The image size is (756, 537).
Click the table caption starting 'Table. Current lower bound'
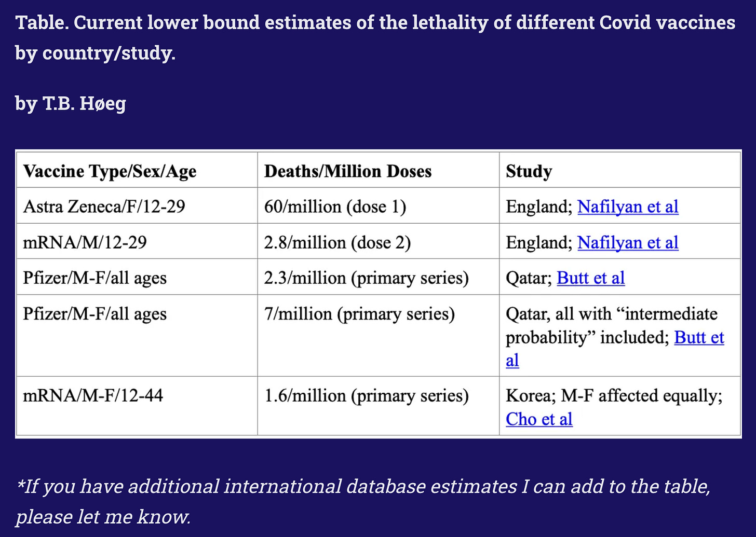pyautogui.click(x=375, y=37)
